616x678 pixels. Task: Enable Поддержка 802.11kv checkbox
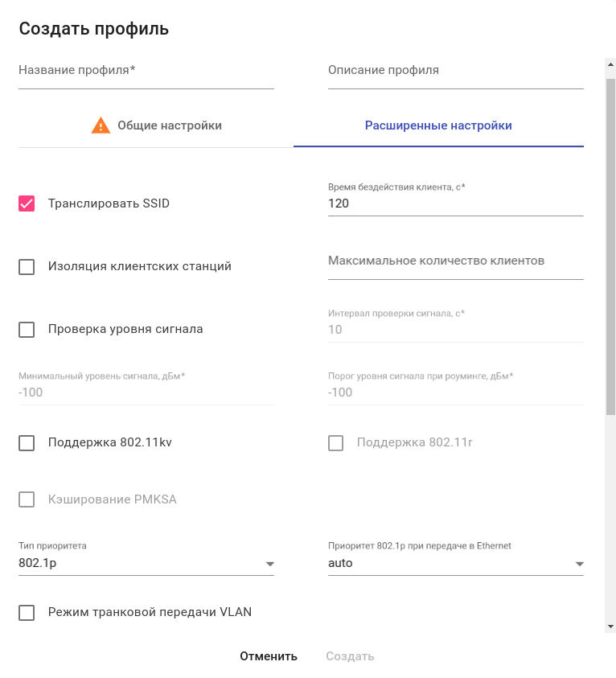27,443
